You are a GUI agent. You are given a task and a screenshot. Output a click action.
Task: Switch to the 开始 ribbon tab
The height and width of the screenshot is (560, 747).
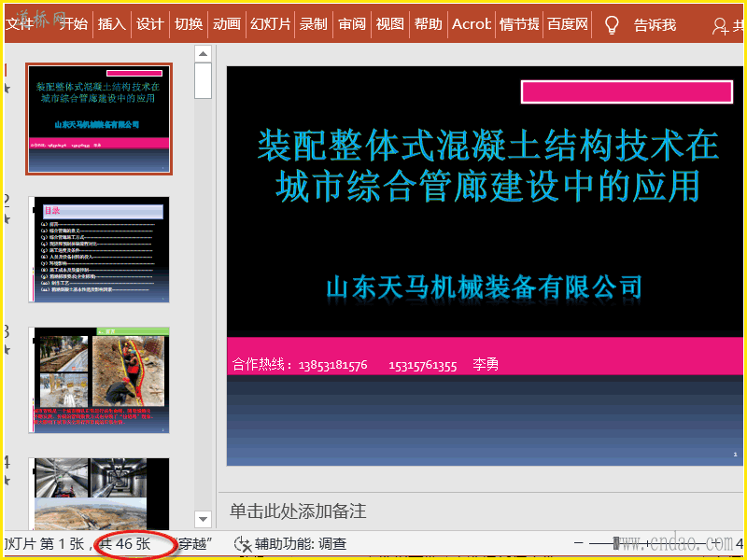tap(74, 24)
